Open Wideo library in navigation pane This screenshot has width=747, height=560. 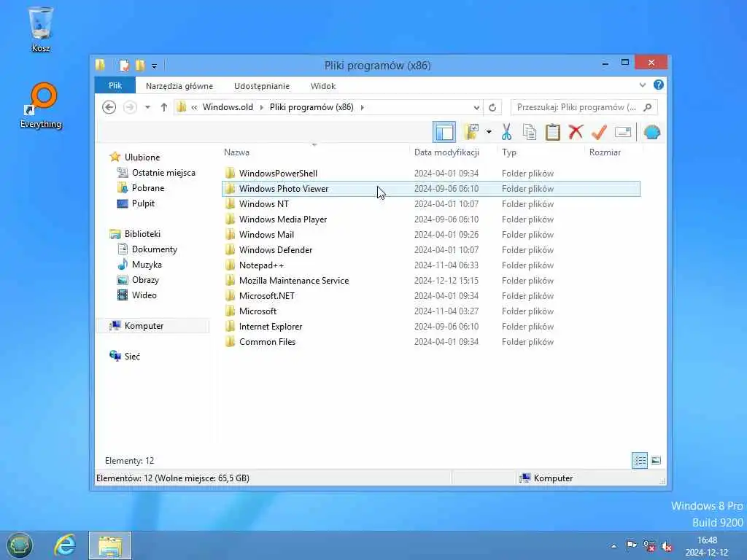[136, 295]
